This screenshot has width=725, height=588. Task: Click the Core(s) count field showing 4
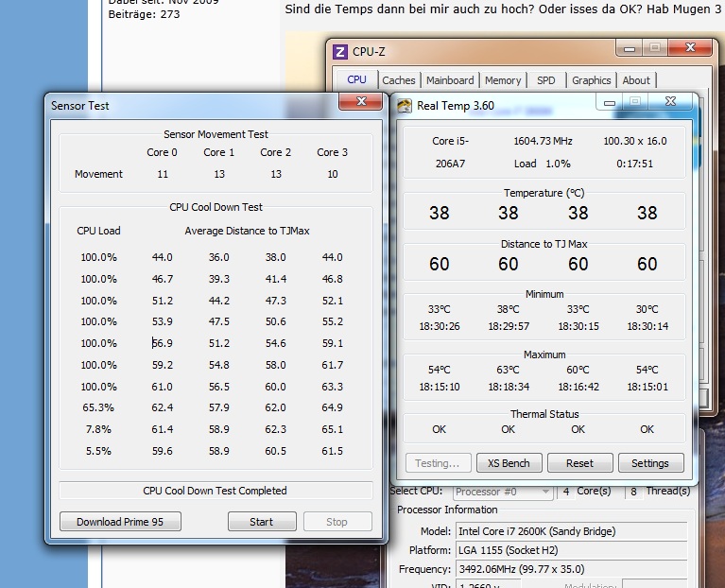[565, 492]
